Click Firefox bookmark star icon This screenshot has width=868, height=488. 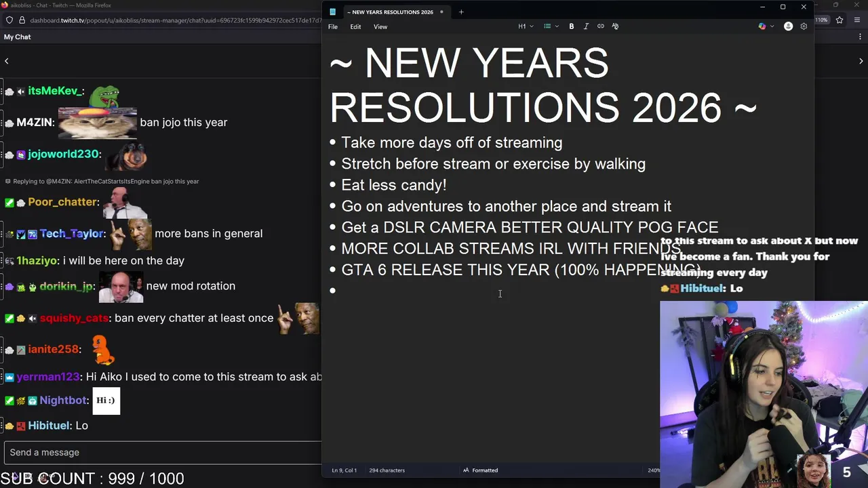click(840, 20)
